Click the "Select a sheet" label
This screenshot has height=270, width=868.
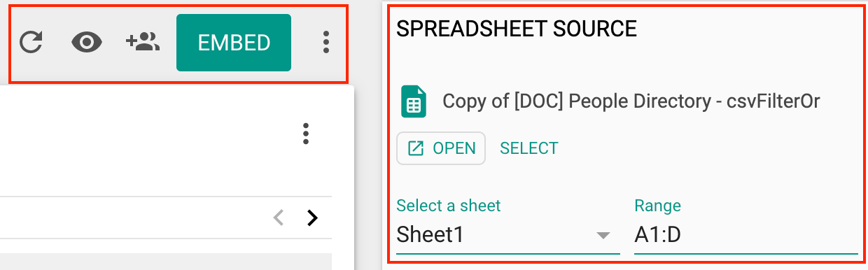(x=449, y=206)
